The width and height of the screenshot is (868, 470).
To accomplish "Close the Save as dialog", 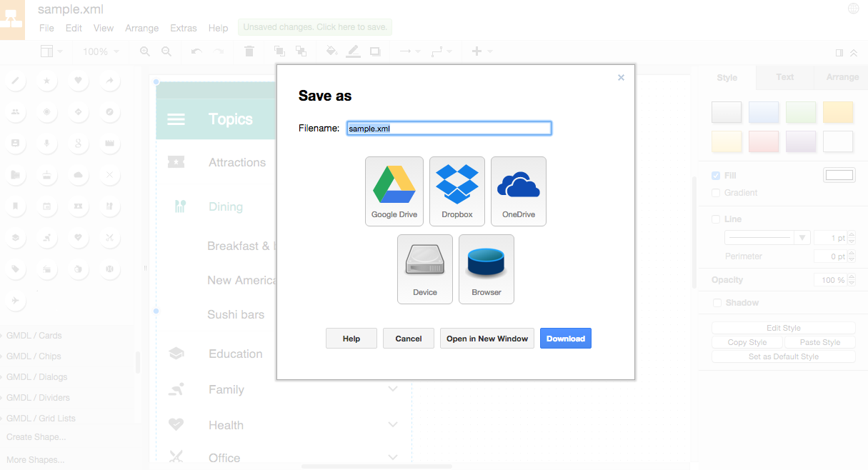I will [x=621, y=77].
